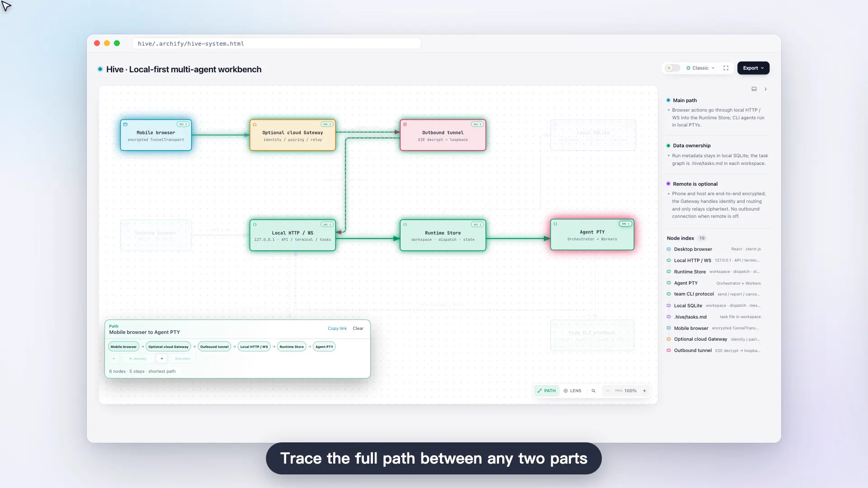This screenshot has height=488, width=868.
Task: Click cloud icon on Optional cloud Gateway node
Action: pyautogui.click(x=255, y=124)
